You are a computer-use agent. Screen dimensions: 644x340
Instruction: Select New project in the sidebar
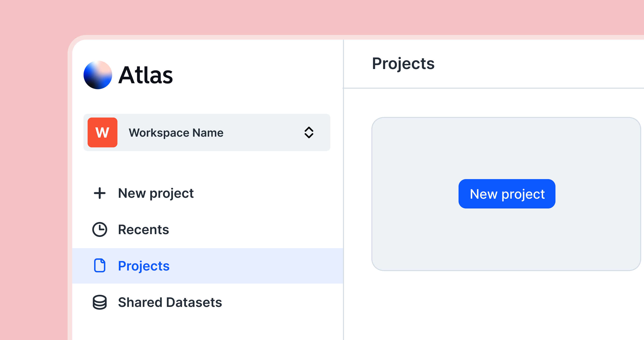pos(156,193)
